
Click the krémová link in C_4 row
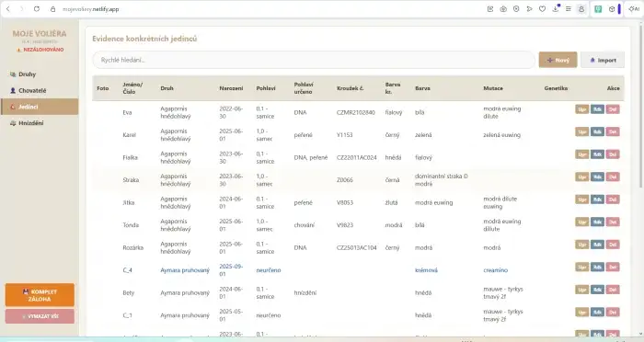[x=426, y=270]
